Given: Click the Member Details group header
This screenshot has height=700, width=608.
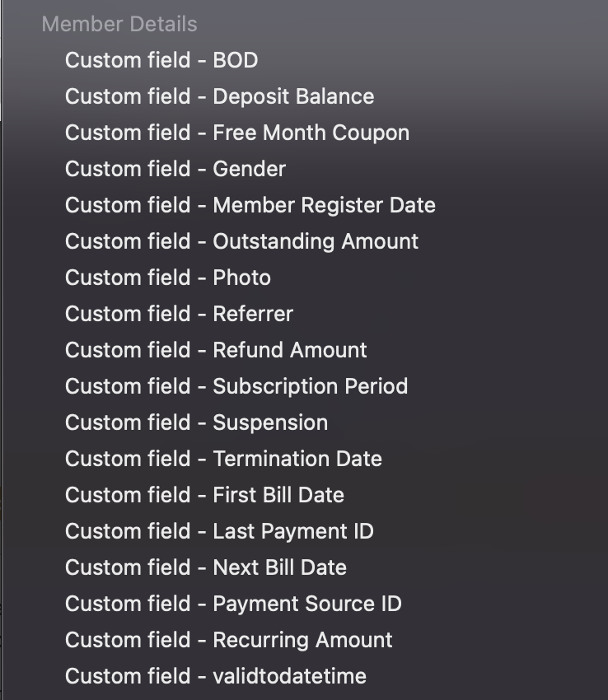Looking at the screenshot, I should (119, 24).
